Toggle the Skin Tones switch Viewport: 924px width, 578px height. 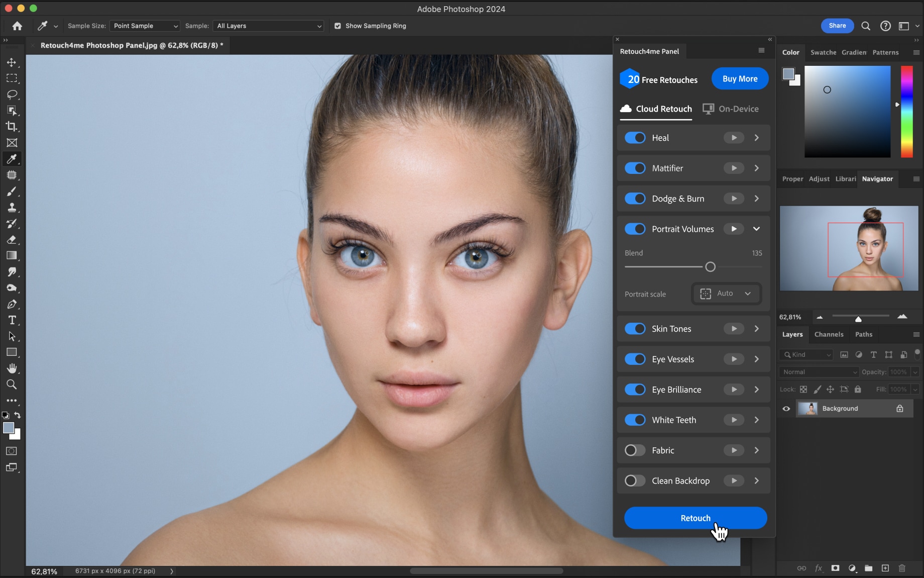click(x=635, y=329)
